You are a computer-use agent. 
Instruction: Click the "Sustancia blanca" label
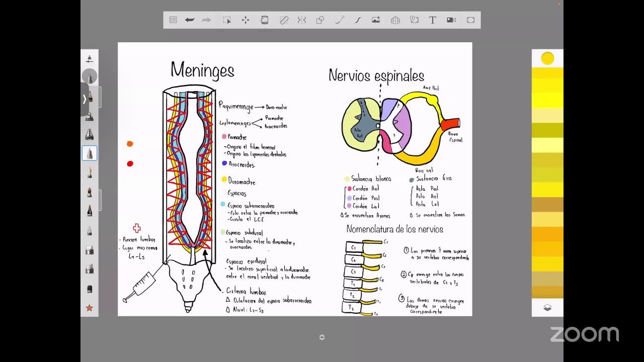(x=371, y=179)
